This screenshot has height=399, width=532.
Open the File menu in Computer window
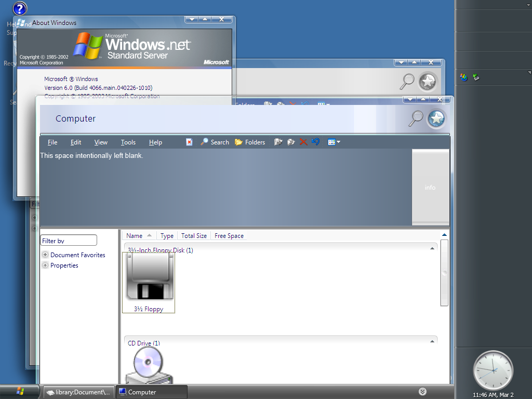(x=52, y=142)
